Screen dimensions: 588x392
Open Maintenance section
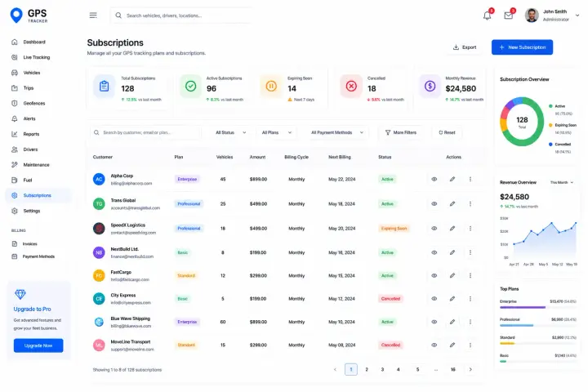(x=36, y=165)
